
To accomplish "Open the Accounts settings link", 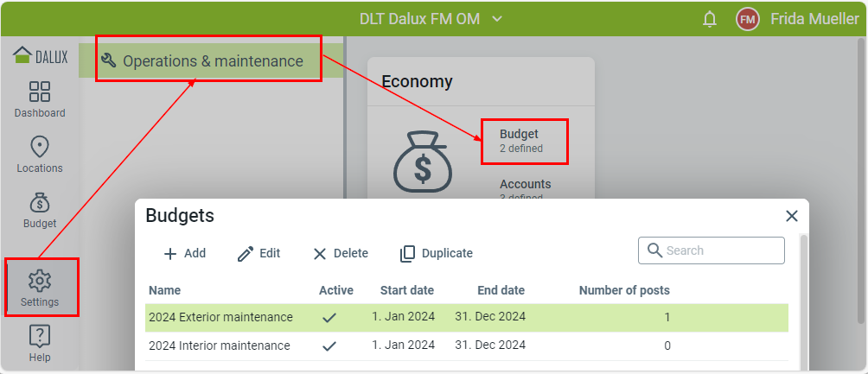I will 525,185.
